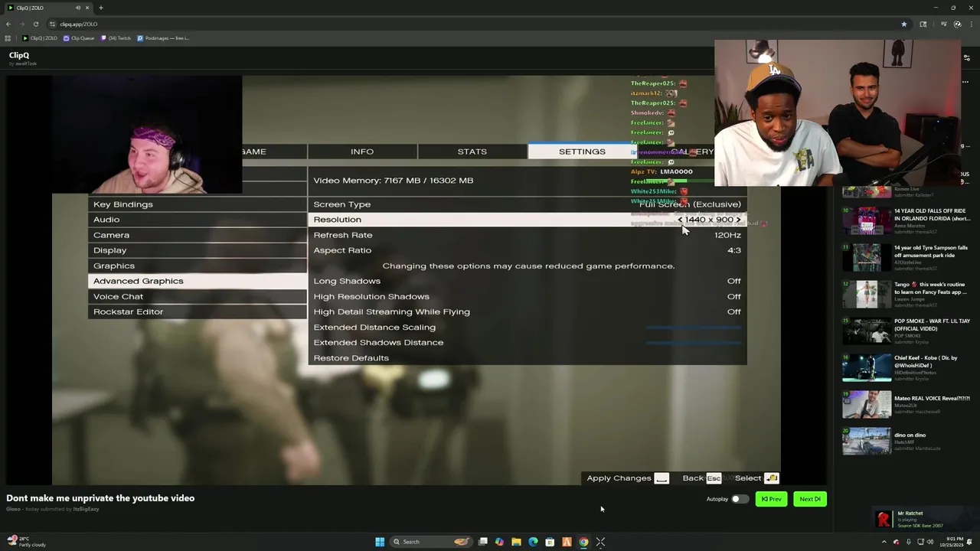
Task: Open the Windows Start menu
Action: pos(380,542)
